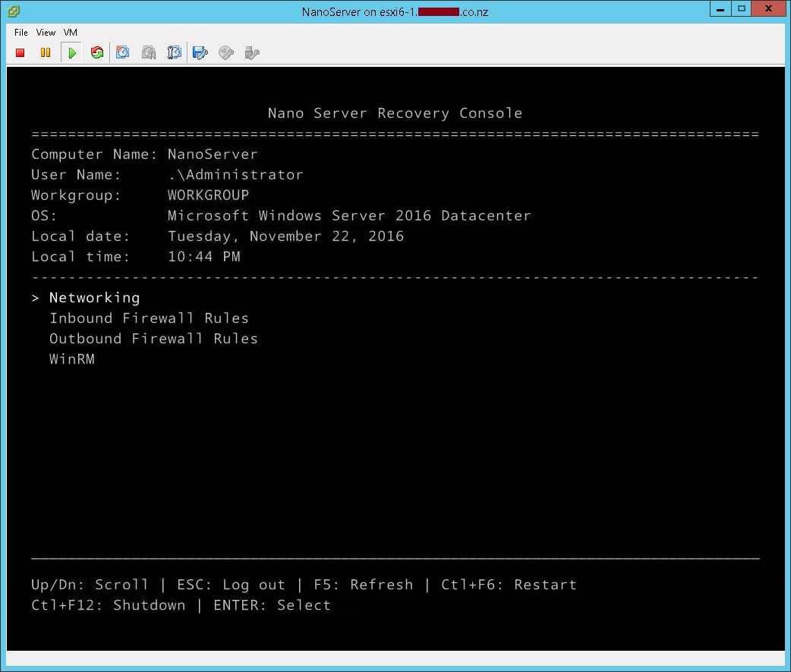Close the NanoServer console window

[768, 9]
